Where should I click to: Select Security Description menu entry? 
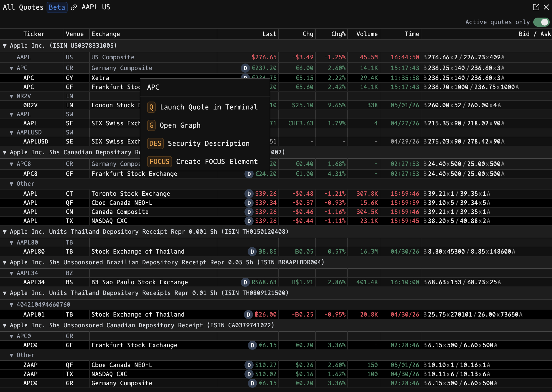[205, 144]
